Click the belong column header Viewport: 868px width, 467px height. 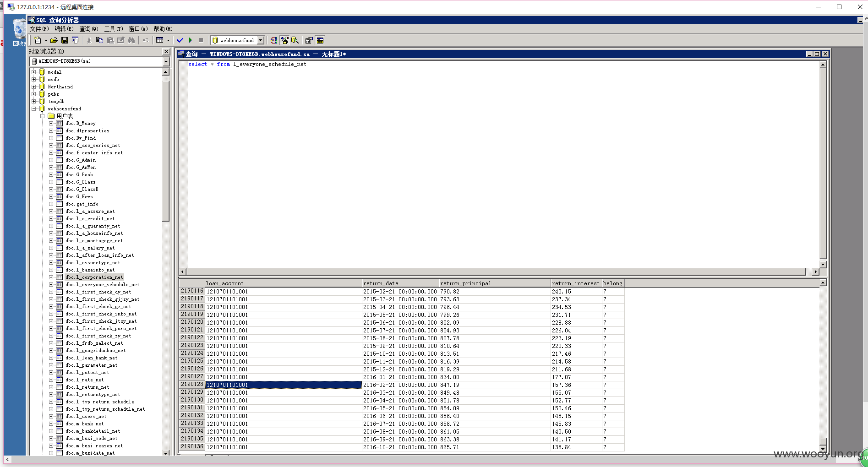(613, 283)
